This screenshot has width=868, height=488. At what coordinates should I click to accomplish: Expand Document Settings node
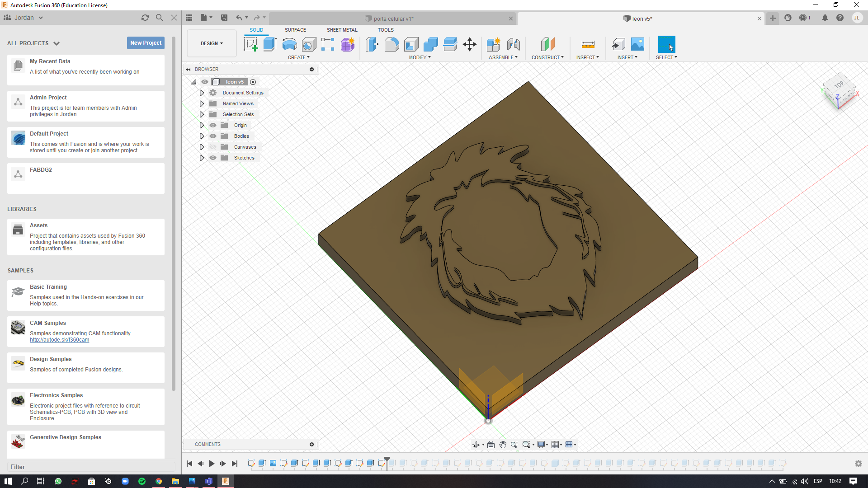202,93
